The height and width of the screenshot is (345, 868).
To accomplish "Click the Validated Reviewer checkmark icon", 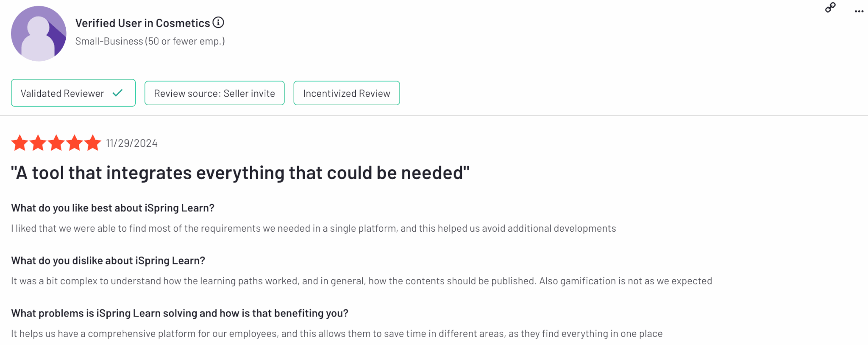I will 118,93.
